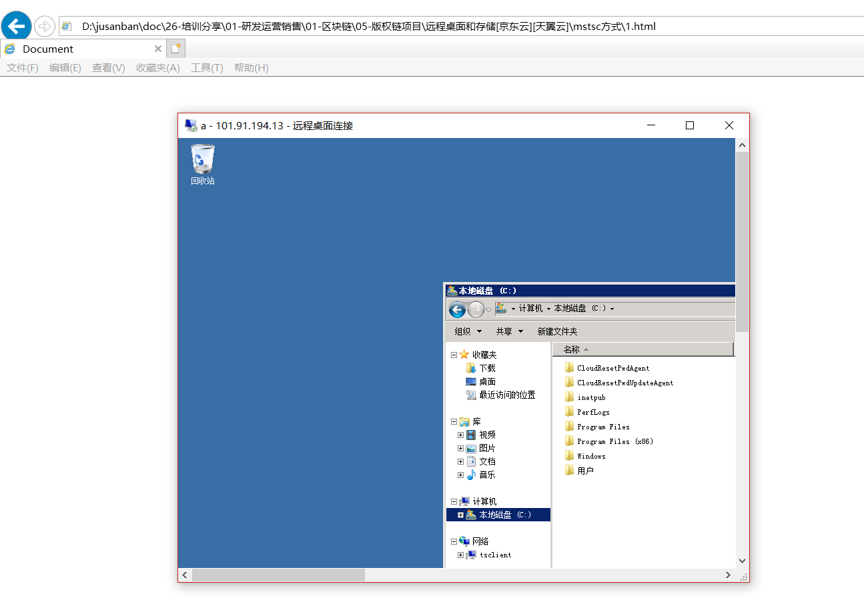Select the 图片 library icon
864x616 pixels.
click(x=471, y=448)
